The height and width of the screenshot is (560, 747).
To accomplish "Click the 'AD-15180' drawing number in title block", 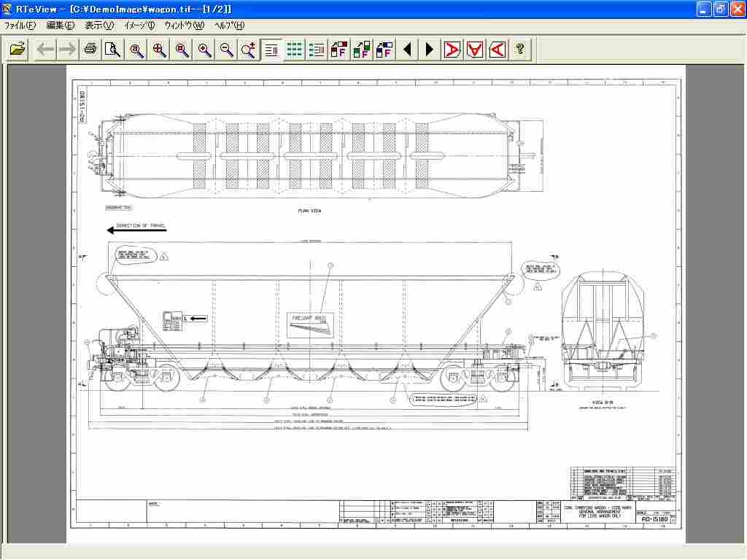I will (654, 519).
